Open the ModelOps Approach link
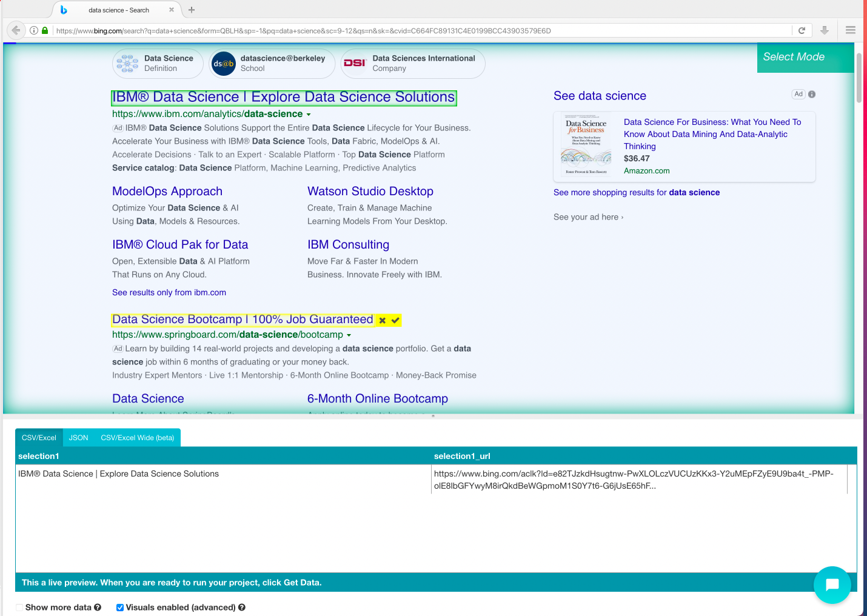The image size is (867, 616). pyautogui.click(x=167, y=192)
